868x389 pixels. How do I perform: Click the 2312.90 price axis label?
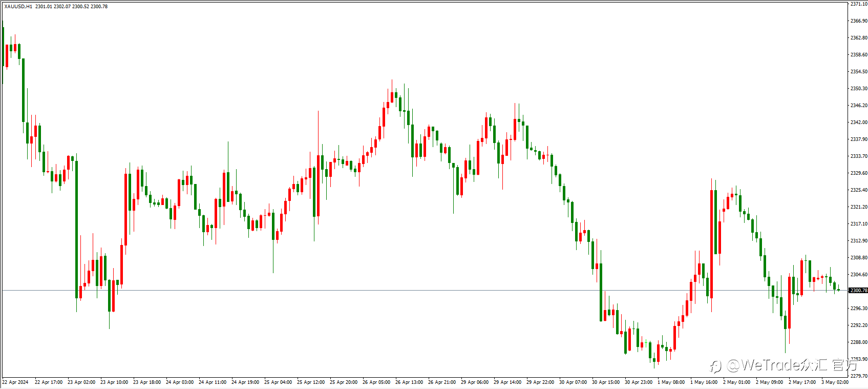[x=859, y=241]
